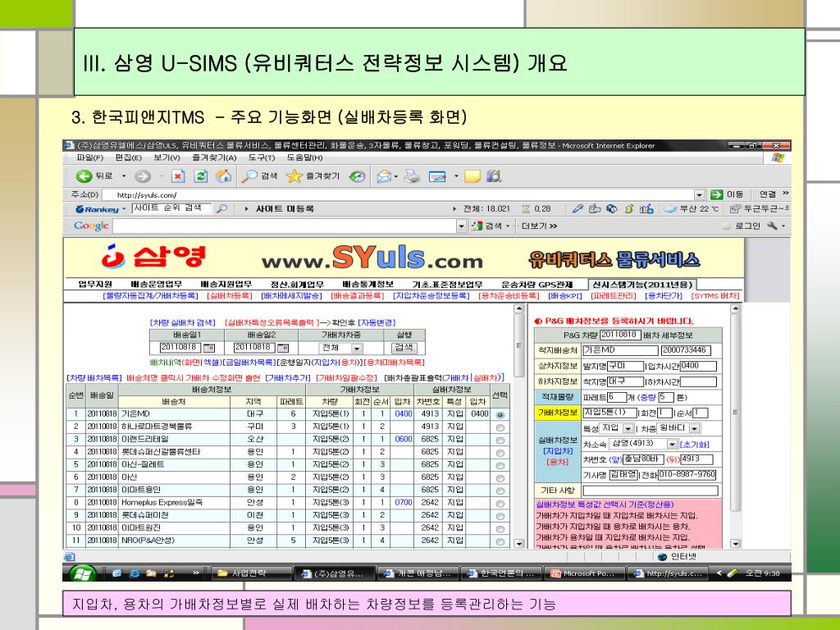Viewport: 840px width, 630px height.
Task: Click [차량 실배차 검색] link
Action: 183,322
